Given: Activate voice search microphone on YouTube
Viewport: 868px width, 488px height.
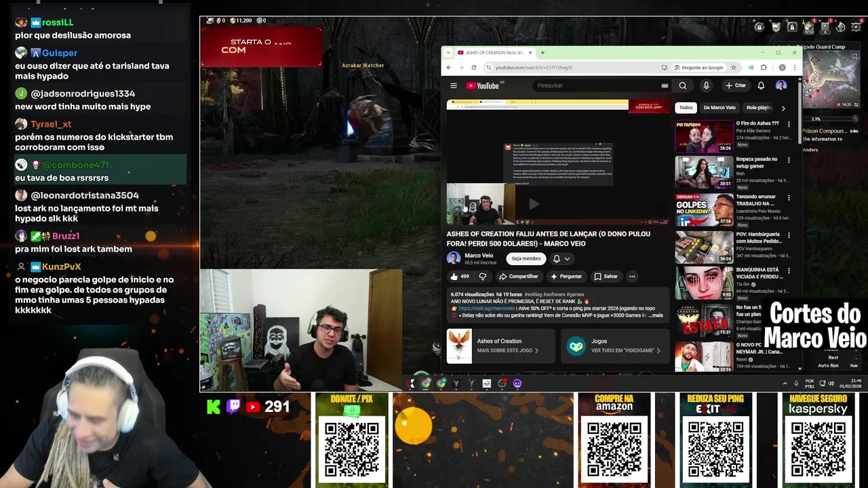Looking at the screenshot, I should (x=706, y=85).
